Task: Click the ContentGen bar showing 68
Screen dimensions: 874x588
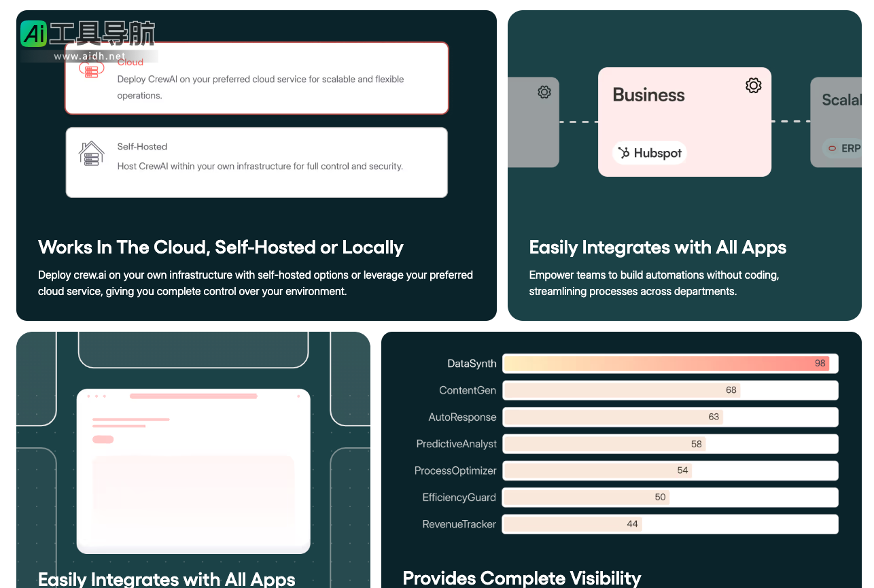Action: coord(669,390)
